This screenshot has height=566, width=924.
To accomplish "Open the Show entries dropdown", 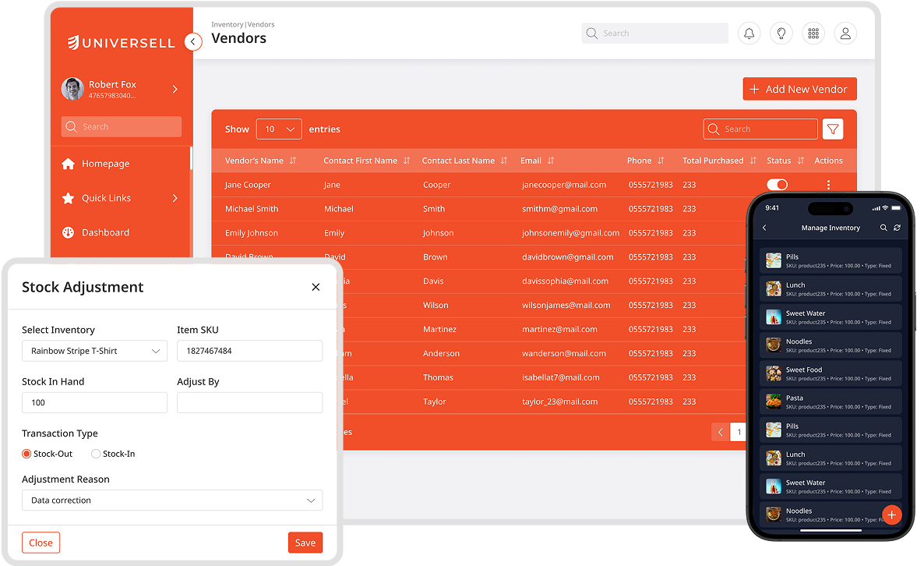I will [280, 129].
